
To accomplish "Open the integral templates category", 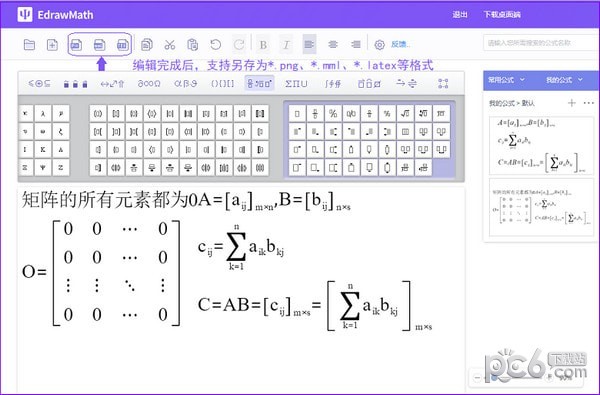I will [333, 83].
